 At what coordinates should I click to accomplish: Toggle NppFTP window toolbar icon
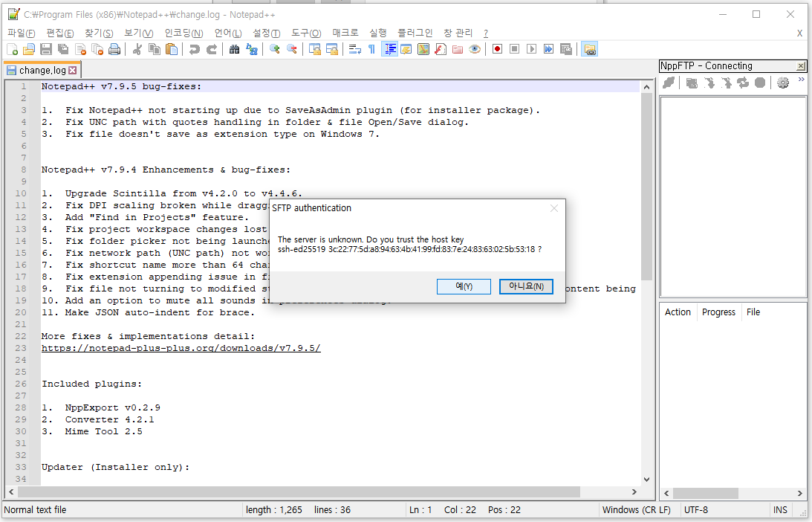589,49
